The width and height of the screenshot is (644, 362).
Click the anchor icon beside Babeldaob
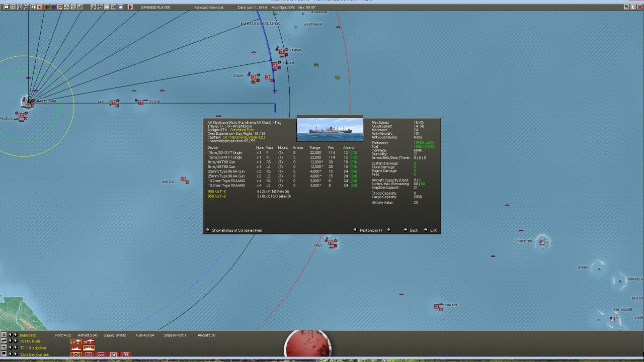click(x=4, y=335)
